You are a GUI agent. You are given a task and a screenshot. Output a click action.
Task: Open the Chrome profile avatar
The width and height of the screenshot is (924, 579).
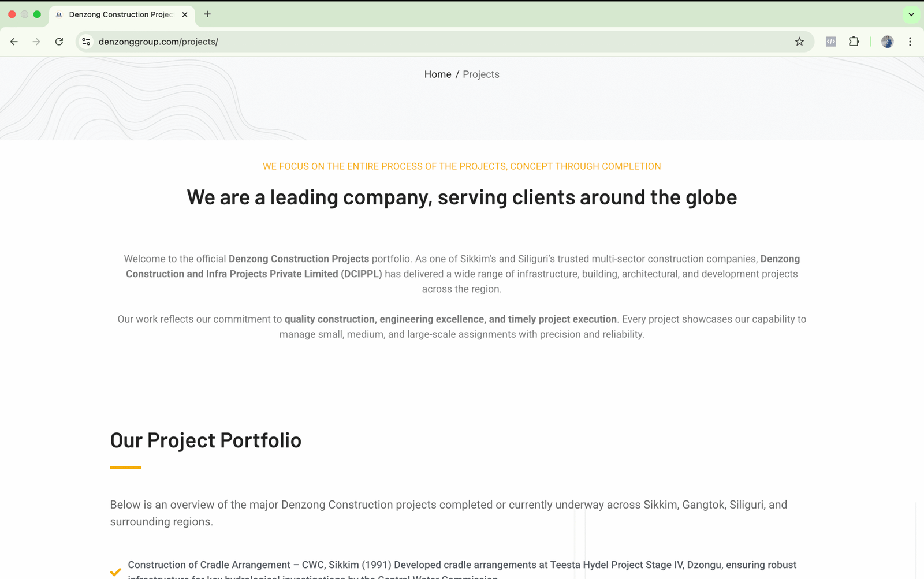[887, 42]
